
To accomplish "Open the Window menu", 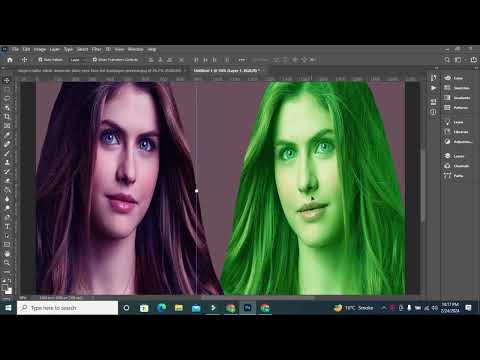I will click(136, 49).
